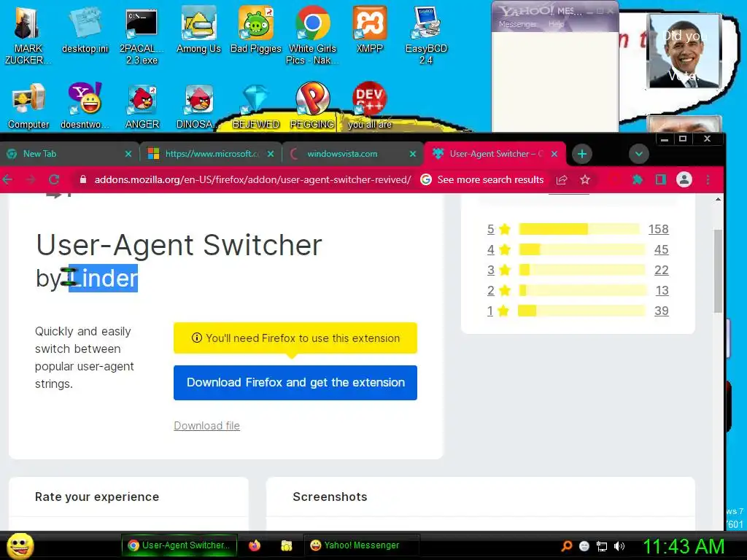
Task: Open 2-star reviews count 13
Action: [662, 290]
